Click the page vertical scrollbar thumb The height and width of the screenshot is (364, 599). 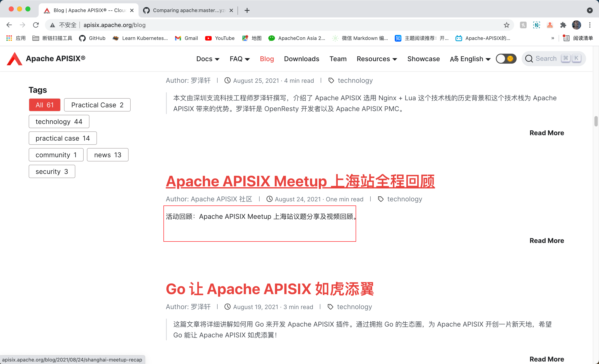point(596,121)
